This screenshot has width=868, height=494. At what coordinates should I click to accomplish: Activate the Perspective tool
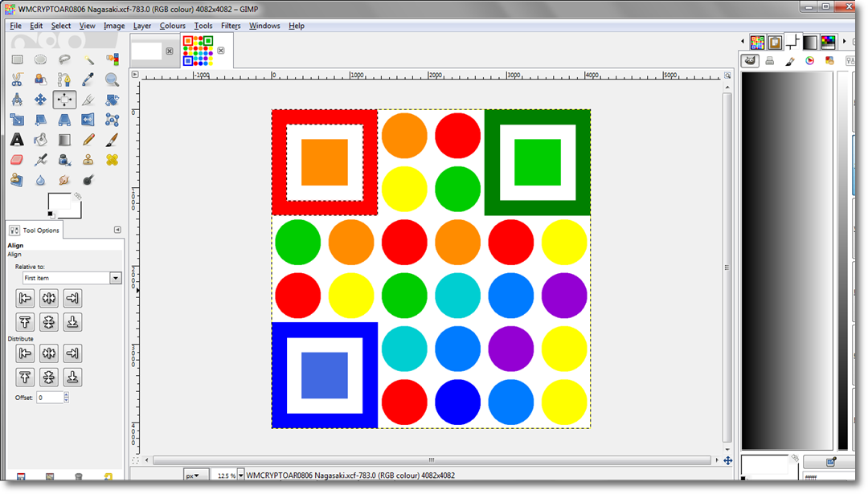click(x=64, y=120)
